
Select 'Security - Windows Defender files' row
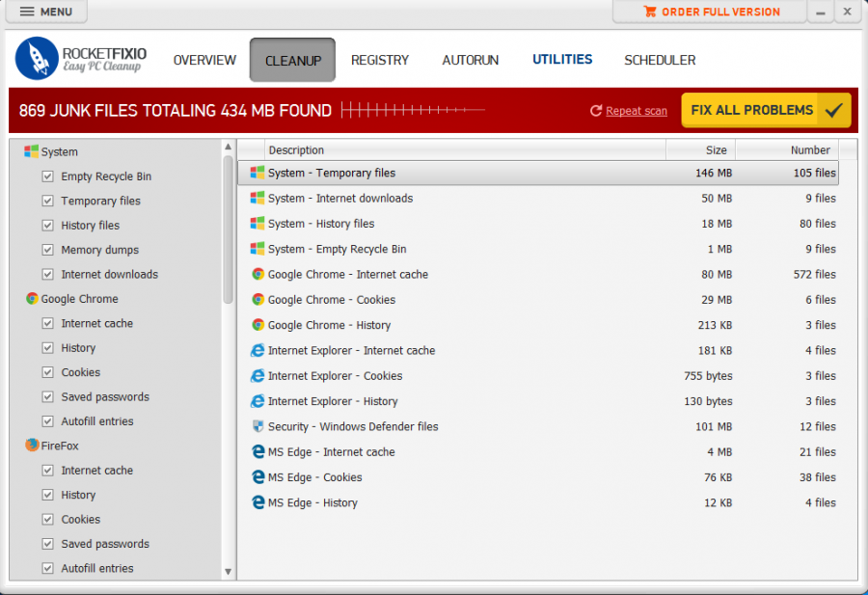[538, 426]
